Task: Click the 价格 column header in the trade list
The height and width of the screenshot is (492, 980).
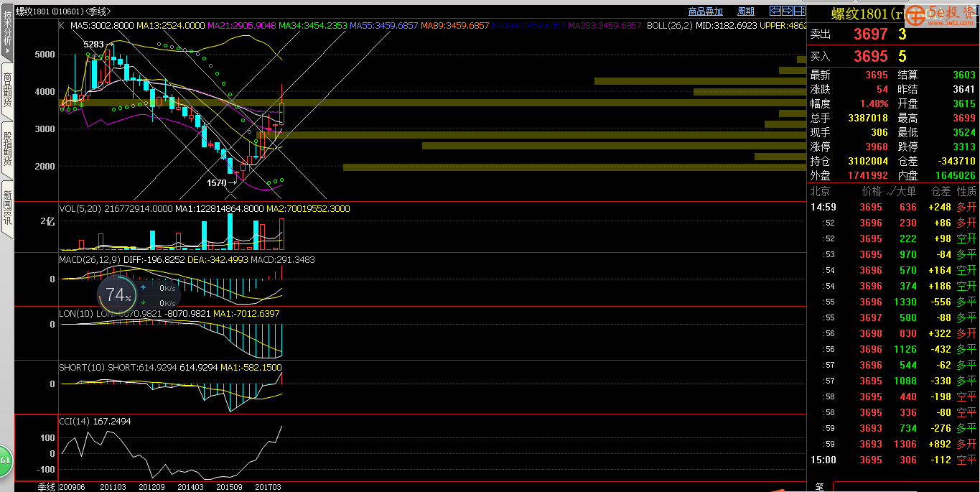Action: click(872, 192)
